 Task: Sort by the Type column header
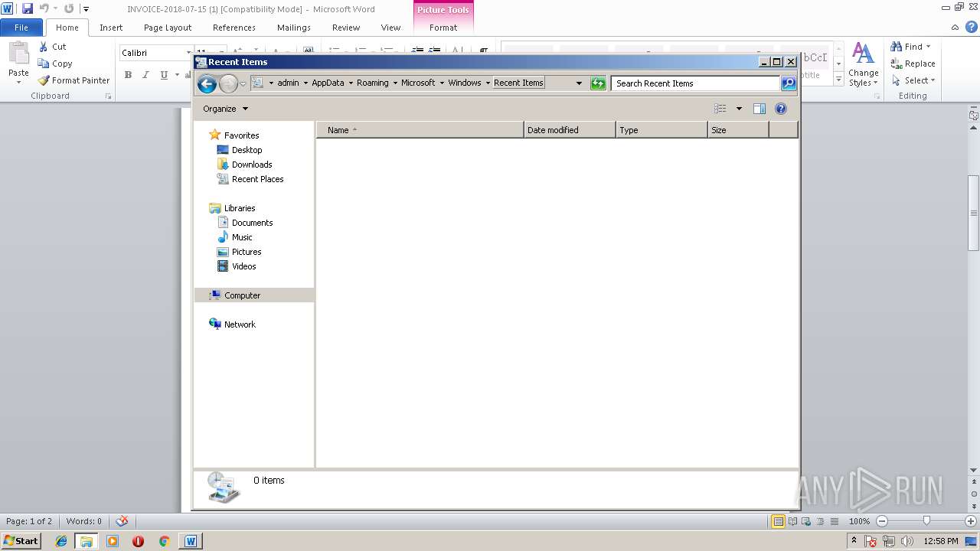(x=661, y=130)
